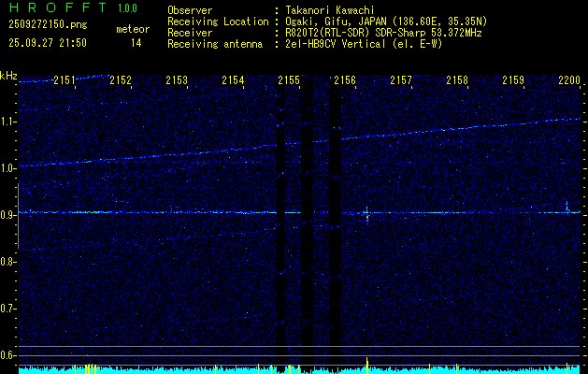Click the meteor count 14
Image resolution: width=588 pixels, height=374 pixels.
tap(136, 43)
